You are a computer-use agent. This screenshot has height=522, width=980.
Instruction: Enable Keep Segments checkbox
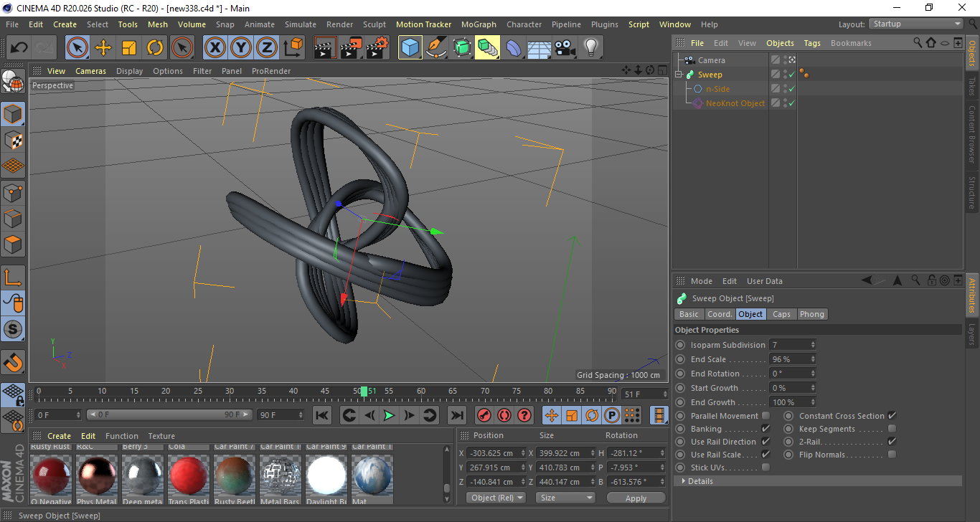pos(892,429)
